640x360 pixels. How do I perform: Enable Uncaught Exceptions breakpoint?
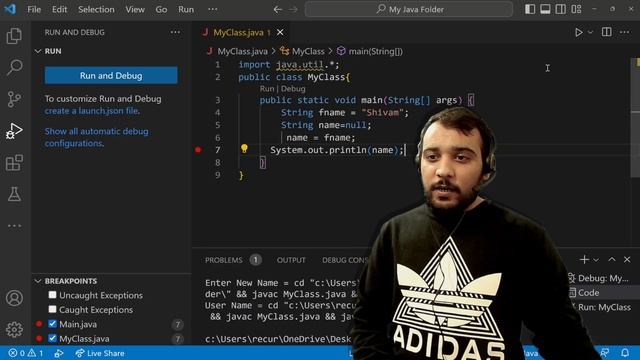click(x=52, y=295)
